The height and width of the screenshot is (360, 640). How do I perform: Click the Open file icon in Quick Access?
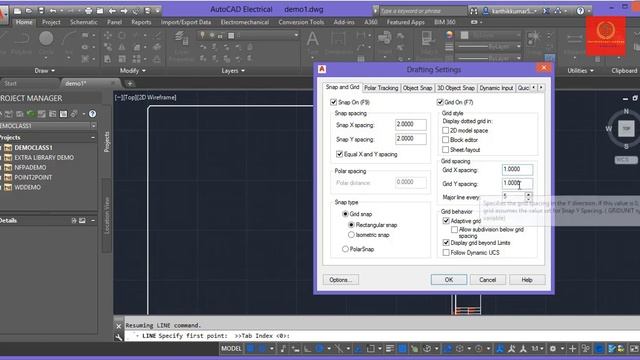tap(29, 11)
